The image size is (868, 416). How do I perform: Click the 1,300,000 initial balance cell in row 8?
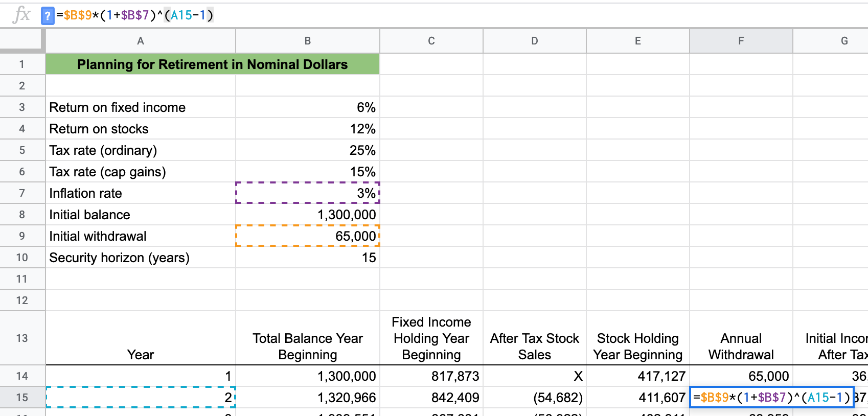click(308, 215)
